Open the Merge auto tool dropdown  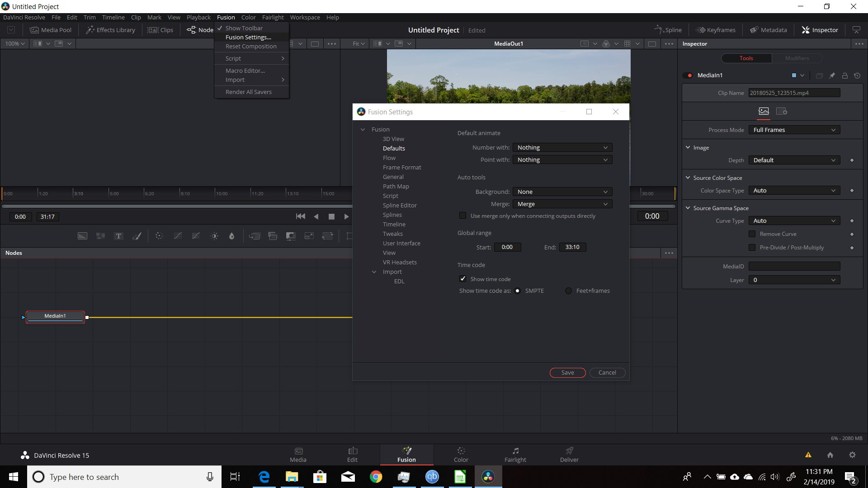point(562,204)
